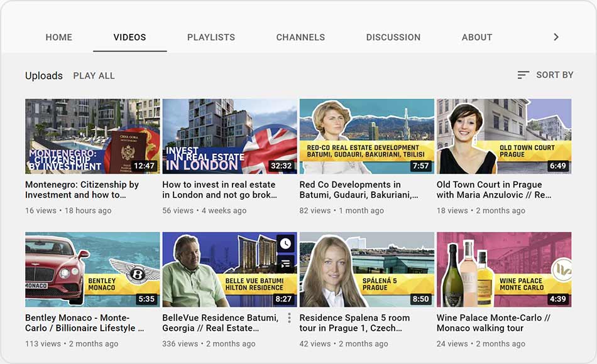
Task: Open the DISCUSSION tab
Action: click(393, 37)
